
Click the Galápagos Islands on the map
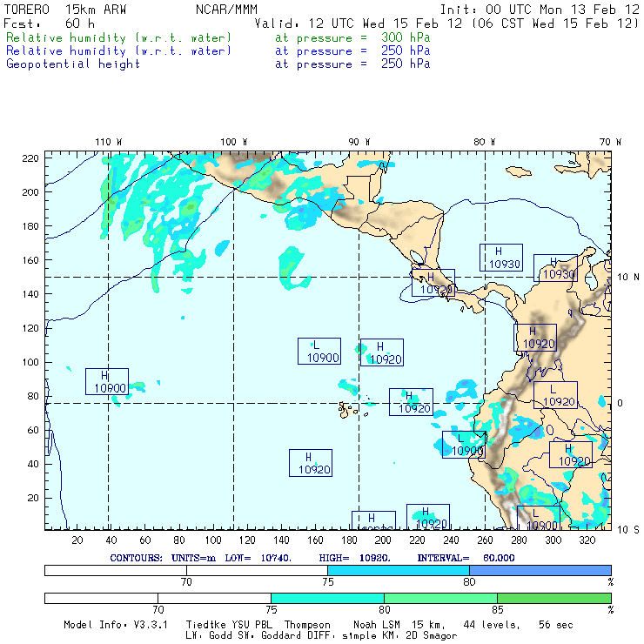pos(348,407)
